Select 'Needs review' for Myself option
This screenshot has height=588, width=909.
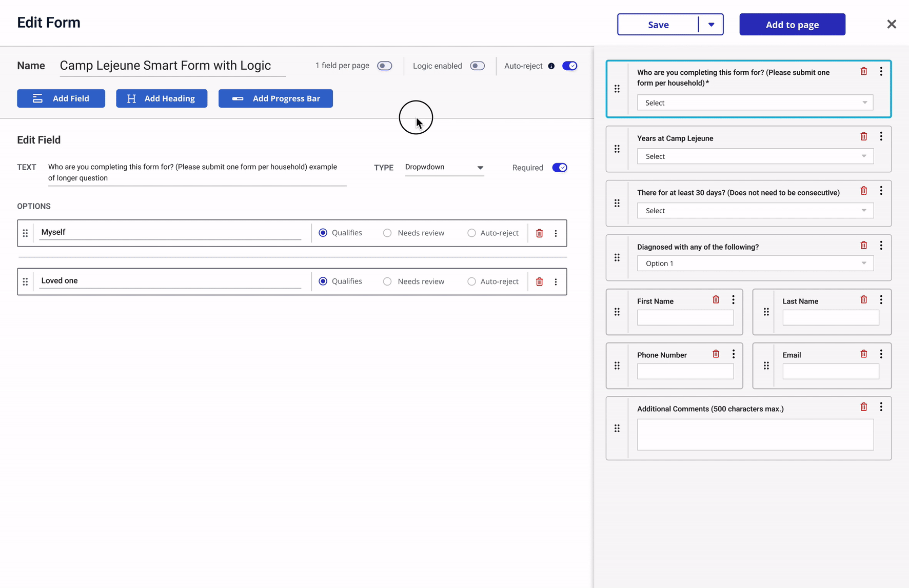click(387, 233)
